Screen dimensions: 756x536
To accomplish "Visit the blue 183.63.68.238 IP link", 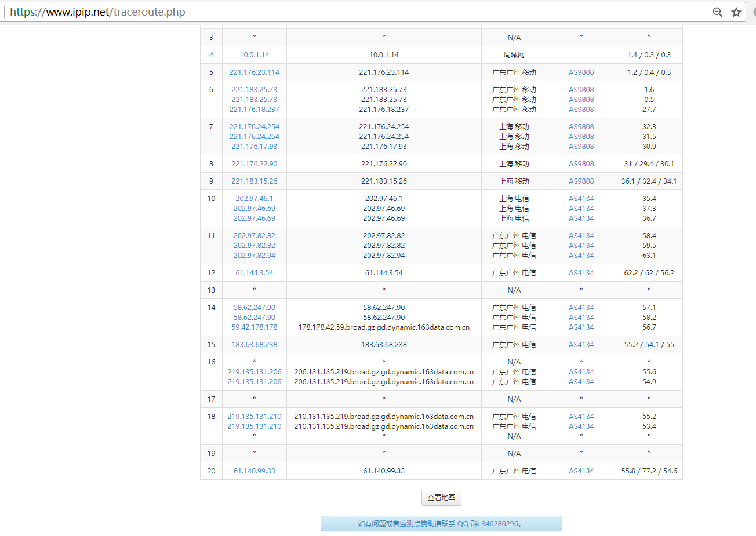I will click(x=255, y=345).
